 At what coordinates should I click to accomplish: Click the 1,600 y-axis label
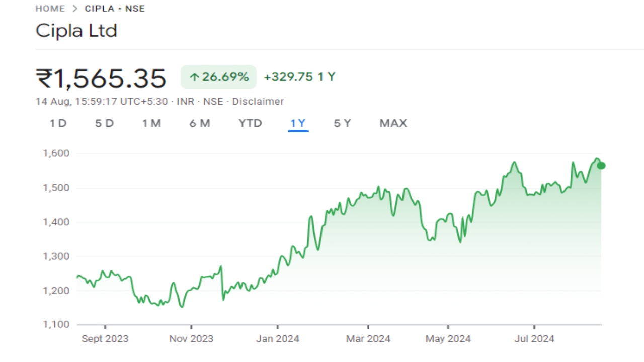55,153
